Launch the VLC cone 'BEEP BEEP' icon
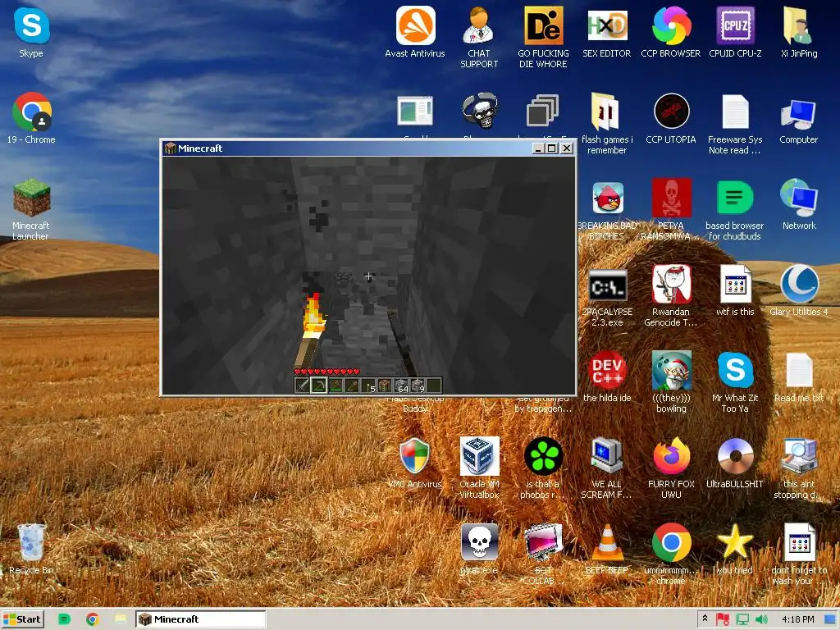The width and height of the screenshot is (840, 630). point(606,549)
